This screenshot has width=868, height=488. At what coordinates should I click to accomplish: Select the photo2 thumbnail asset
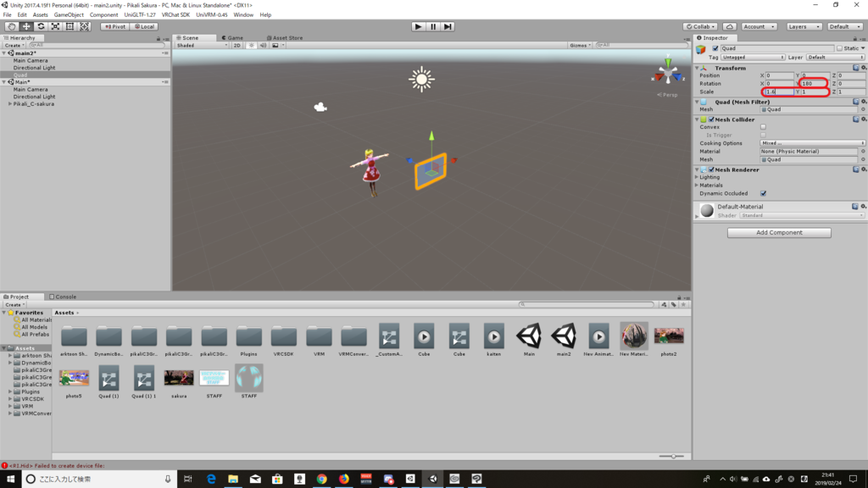[669, 339]
